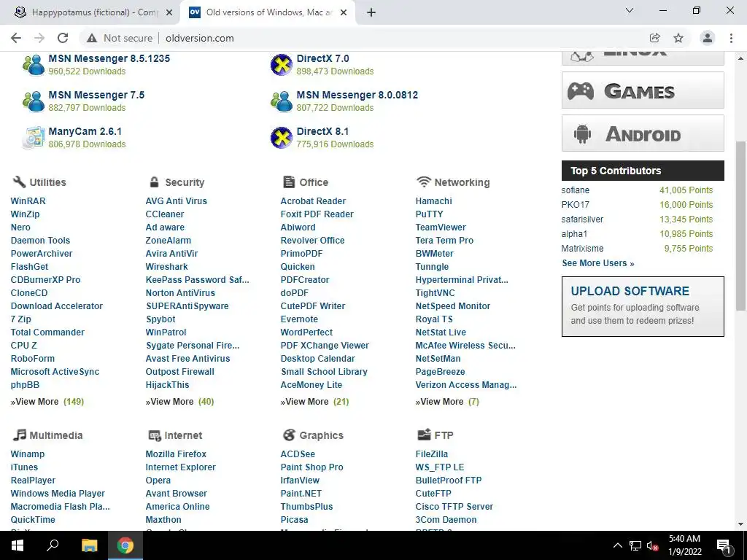Image resolution: width=747 pixels, height=560 pixels.
Task: Click the Internet category icon
Action: click(x=155, y=435)
